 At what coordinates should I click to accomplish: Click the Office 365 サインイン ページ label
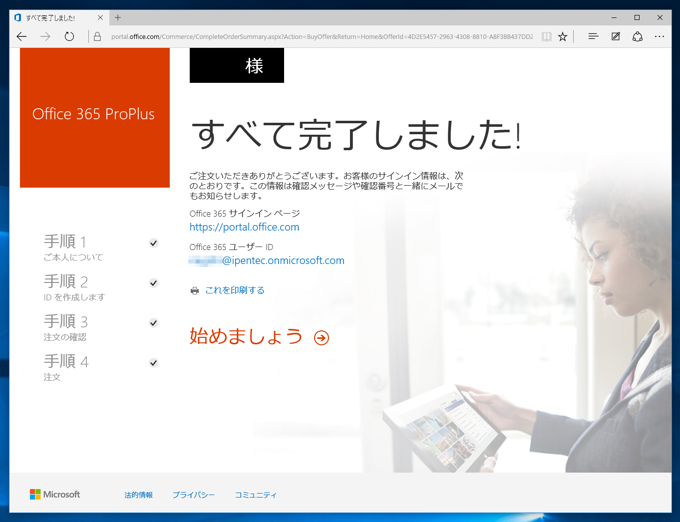[x=245, y=213]
